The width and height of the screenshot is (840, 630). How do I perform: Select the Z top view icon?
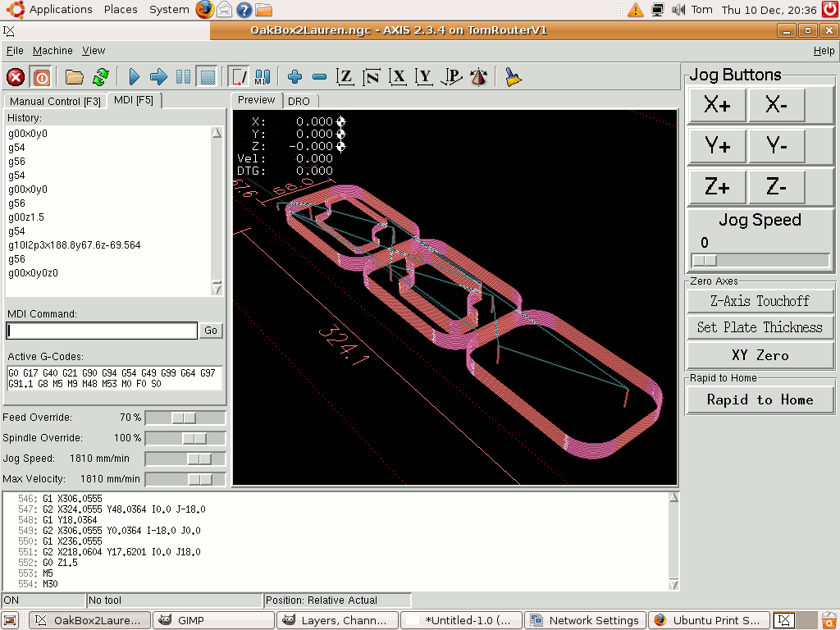pos(345,77)
